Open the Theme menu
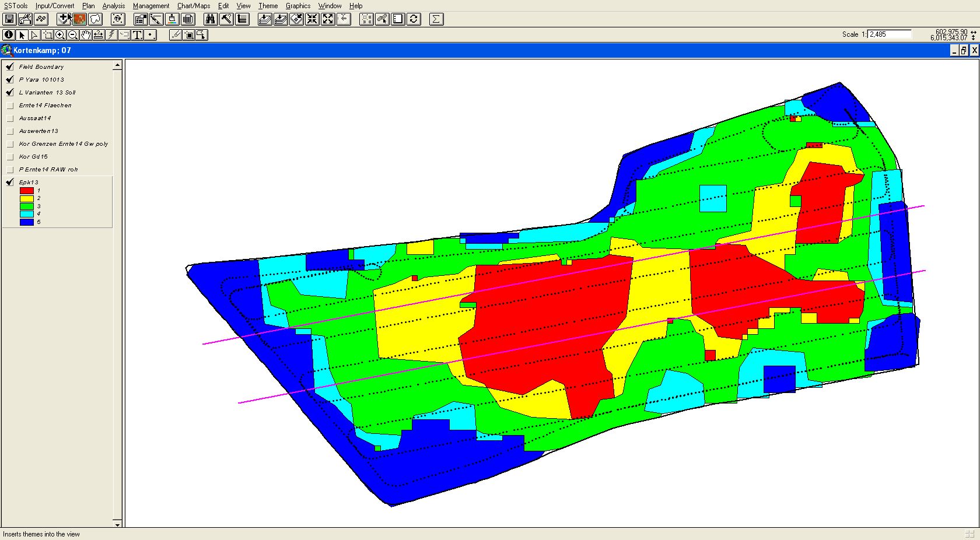Image resolution: width=980 pixels, height=540 pixels. [268, 6]
